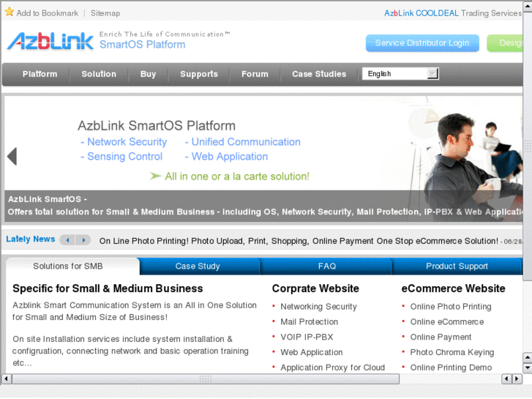Click the Lately News label
This screenshot has height=399, width=532.
[31, 239]
